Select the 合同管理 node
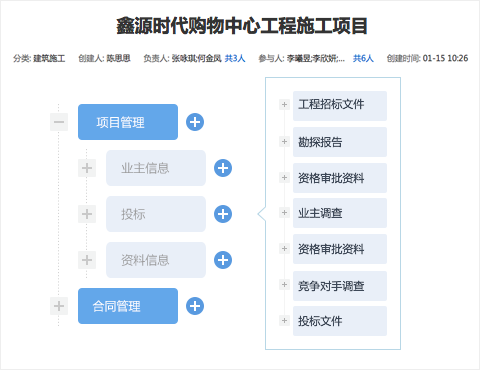The width and height of the screenshot is (480, 370). tap(128, 306)
